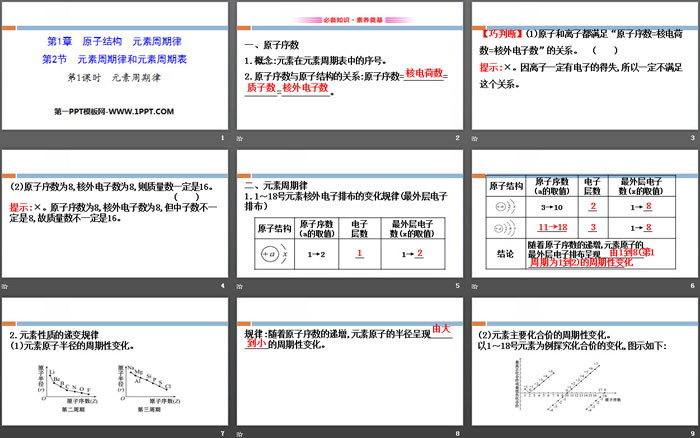Click animation star icon under slide 5

240,286
